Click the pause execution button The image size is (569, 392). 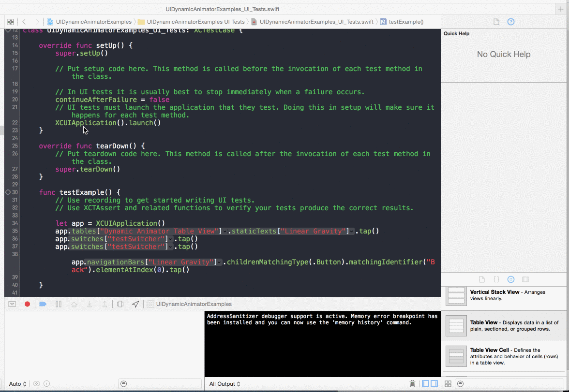click(59, 304)
